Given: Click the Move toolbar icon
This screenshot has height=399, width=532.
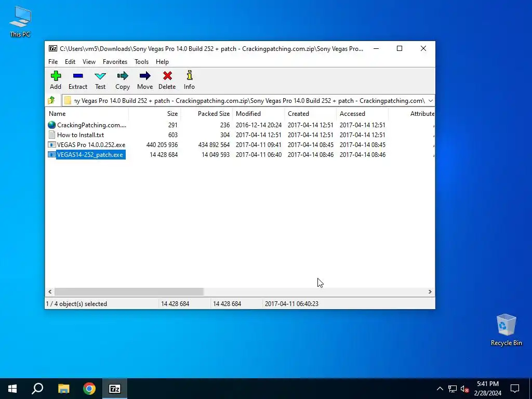Looking at the screenshot, I should click(145, 76).
